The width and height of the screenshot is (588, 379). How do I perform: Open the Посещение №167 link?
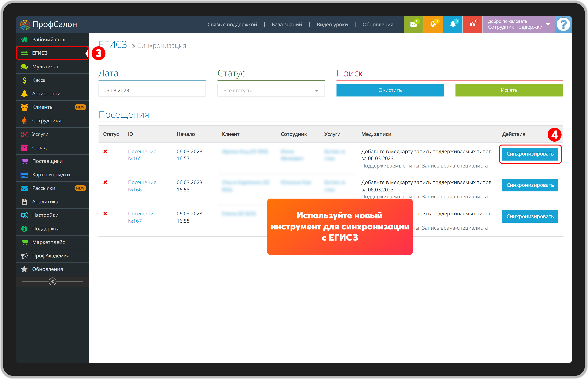click(142, 217)
